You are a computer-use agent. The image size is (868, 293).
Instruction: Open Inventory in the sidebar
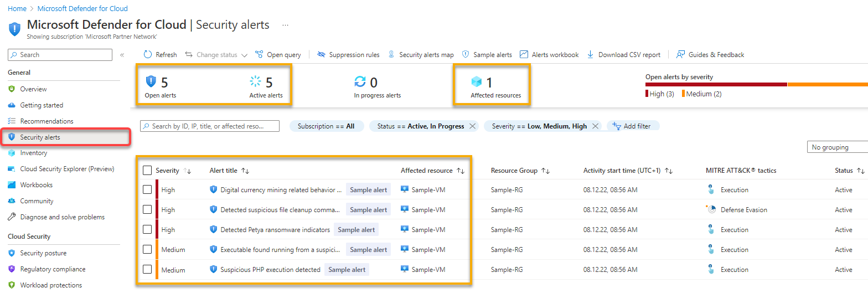coord(33,153)
